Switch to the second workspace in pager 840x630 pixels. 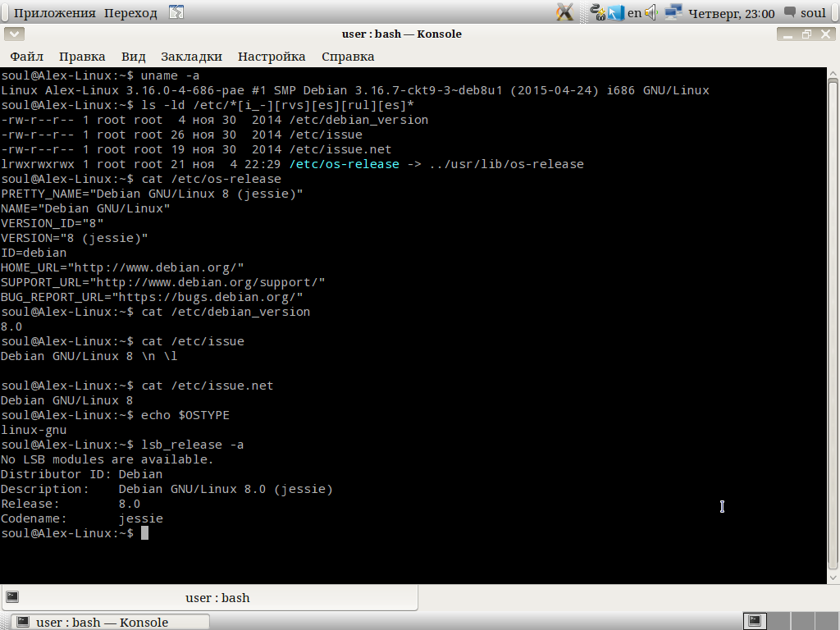(x=779, y=621)
